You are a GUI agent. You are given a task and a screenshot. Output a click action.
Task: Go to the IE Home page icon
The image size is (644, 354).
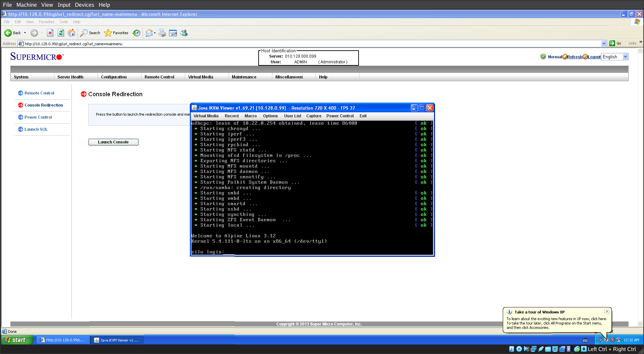point(71,33)
